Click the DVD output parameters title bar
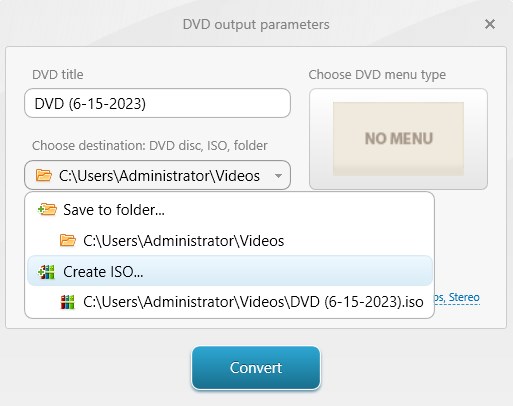This screenshot has height=406, width=513. [x=256, y=24]
